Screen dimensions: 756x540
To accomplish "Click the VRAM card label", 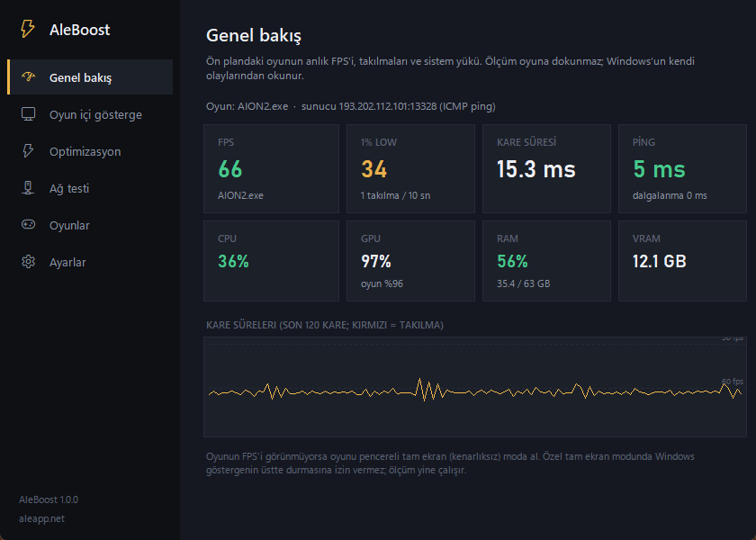I will (646, 238).
